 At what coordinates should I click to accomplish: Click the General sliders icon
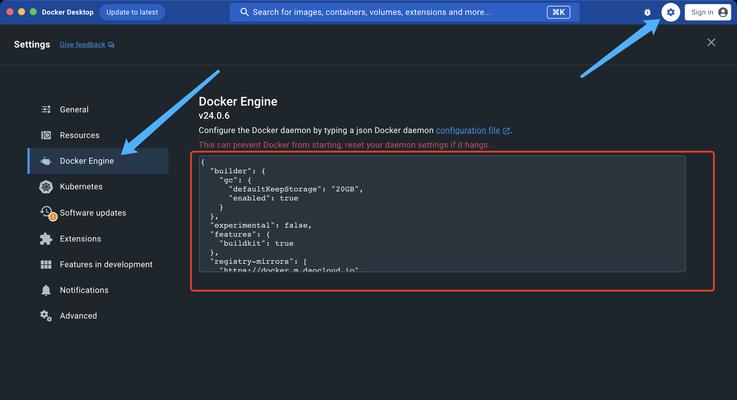point(46,110)
